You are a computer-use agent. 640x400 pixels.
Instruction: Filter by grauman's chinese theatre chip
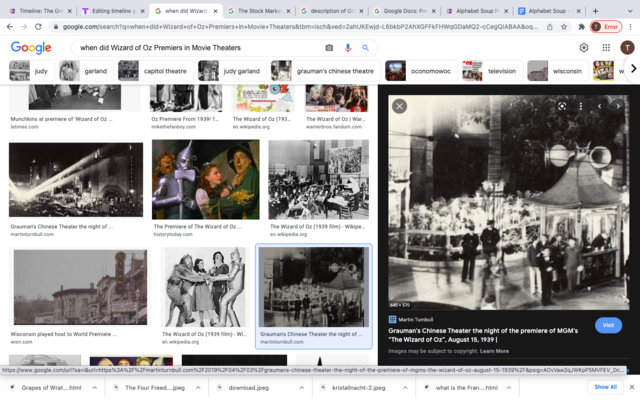point(326,71)
